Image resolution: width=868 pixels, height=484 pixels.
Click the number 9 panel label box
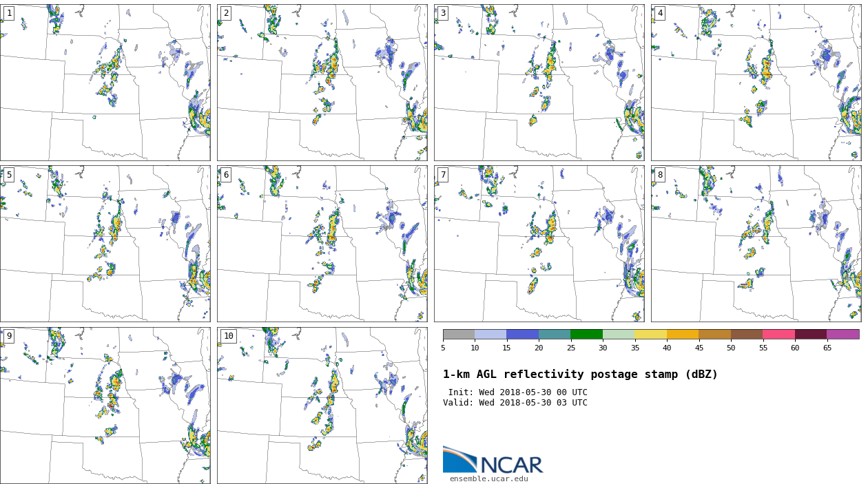[8, 336]
